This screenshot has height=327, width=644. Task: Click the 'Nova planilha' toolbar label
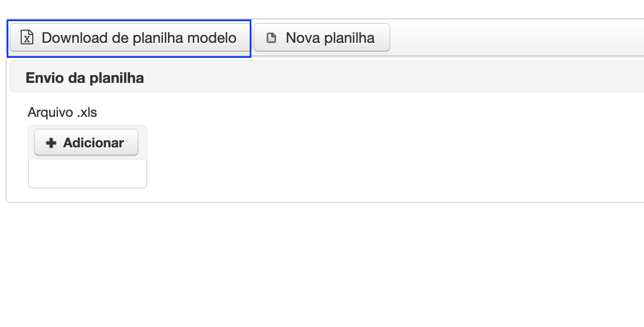pyautogui.click(x=330, y=38)
